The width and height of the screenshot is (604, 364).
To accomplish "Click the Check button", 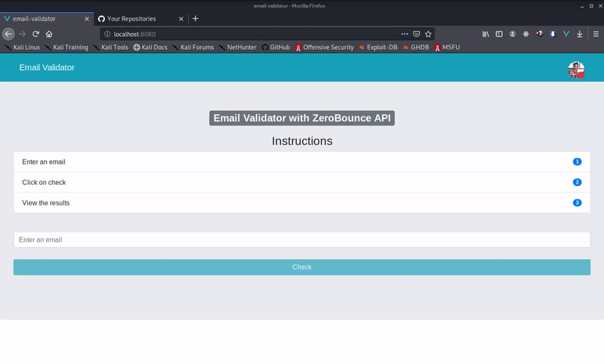I will (x=302, y=267).
